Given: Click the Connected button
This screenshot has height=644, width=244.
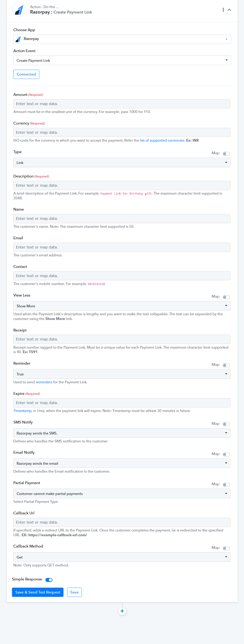Looking at the screenshot, I should pyautogui.click(x=26, y=74).
